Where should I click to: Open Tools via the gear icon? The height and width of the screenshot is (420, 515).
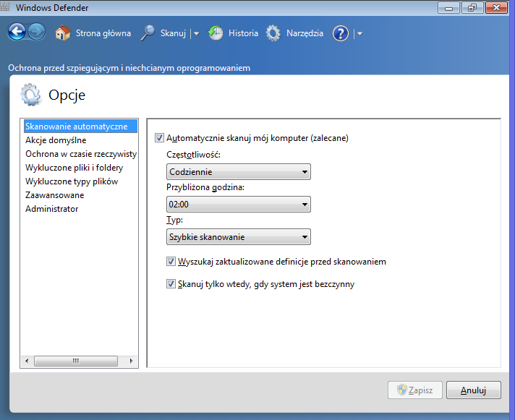click(x=273, y=33)
